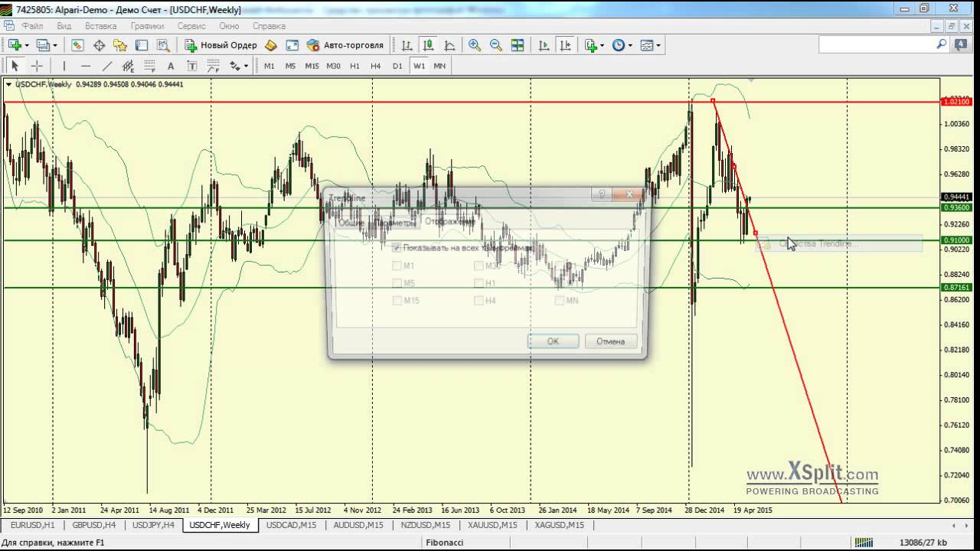980x551 pixels.
Task: Check the M5 box in Trendline dialog
Action: pos(397,283)
